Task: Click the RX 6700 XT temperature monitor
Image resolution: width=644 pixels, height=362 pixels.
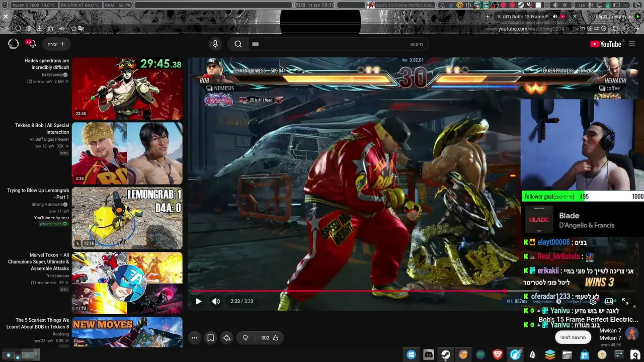Action: click(x=79, y=5)
